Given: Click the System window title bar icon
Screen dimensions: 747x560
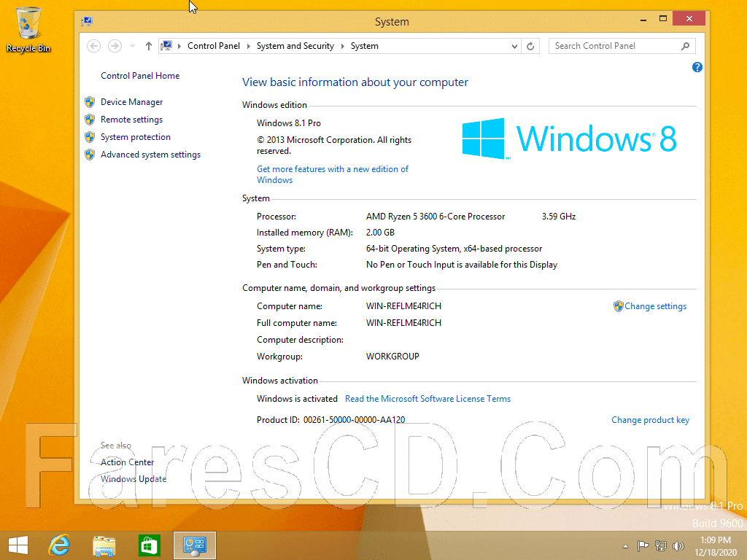Looking at the screenshot, I should pyautogui.click(x=86, y=21).
